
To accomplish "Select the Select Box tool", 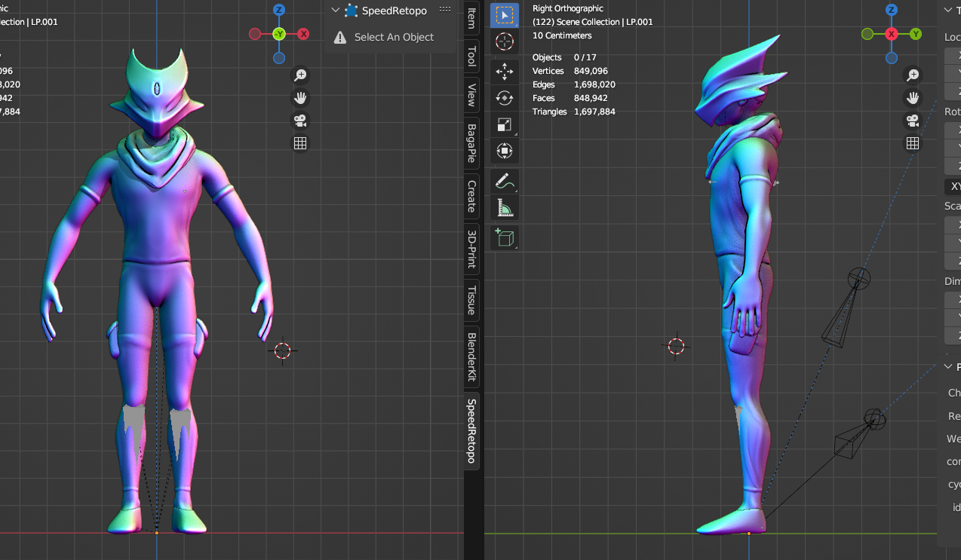I will coord(505,15).
